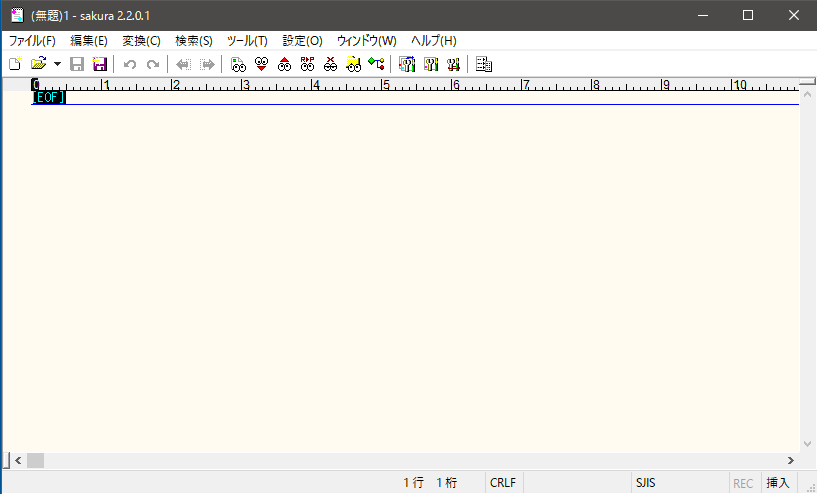Find previous match with up-arrow binoculars
The image size is (817, 494).
point(284,64)
